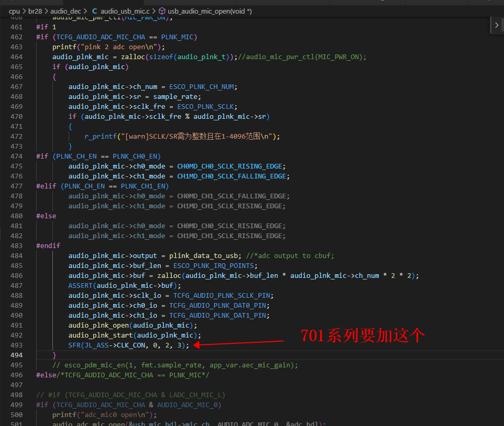Viewport: 504px width, 426px height.
Task: Open the cpu breadcrumb folder
Action: point(15,11)
